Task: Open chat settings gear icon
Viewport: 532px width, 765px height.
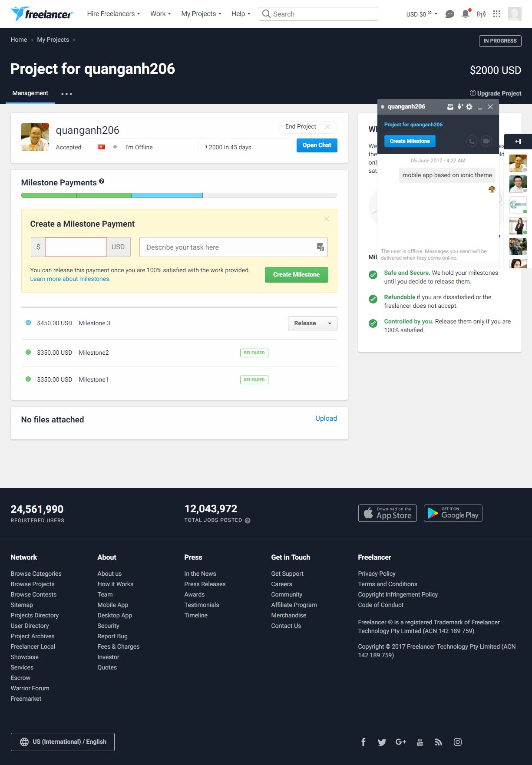Action: point(469,106)
